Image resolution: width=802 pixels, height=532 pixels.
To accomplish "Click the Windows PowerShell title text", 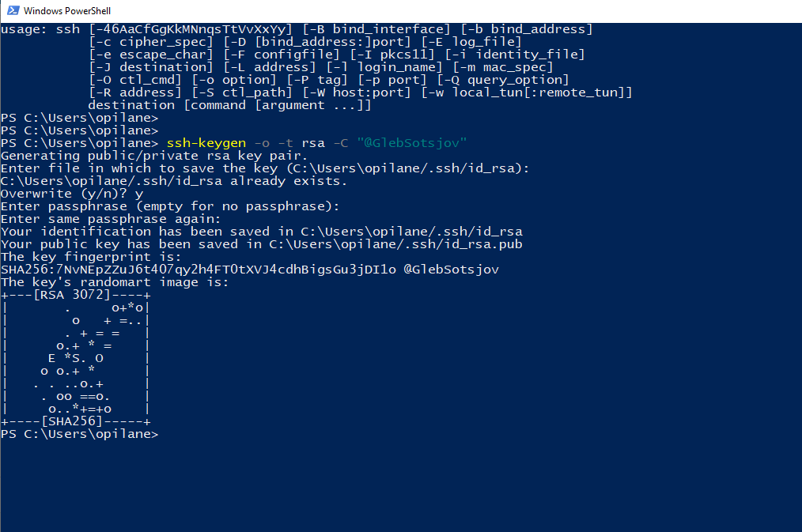I will [67, 11].
